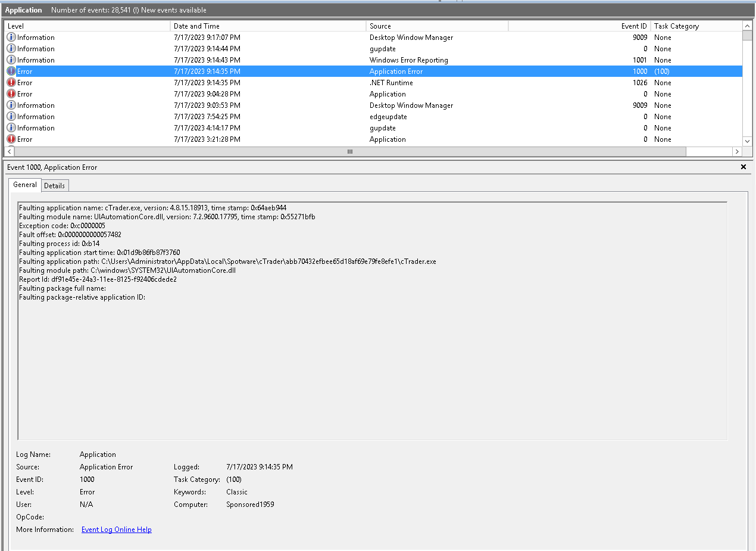Viewport: 756px width, 551px height.
Task: Sort events by the Level column header
Action: click(88, 26)
